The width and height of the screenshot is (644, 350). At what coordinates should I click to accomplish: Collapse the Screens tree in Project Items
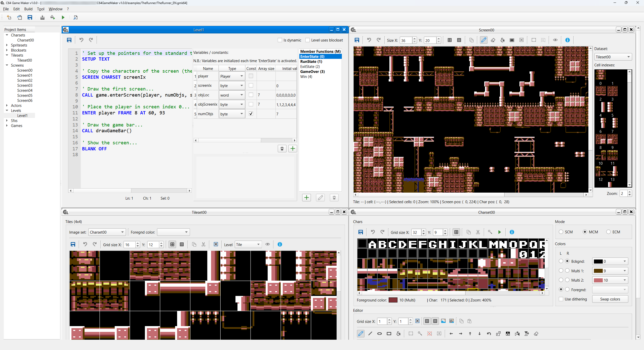click(x=7, y=65)
